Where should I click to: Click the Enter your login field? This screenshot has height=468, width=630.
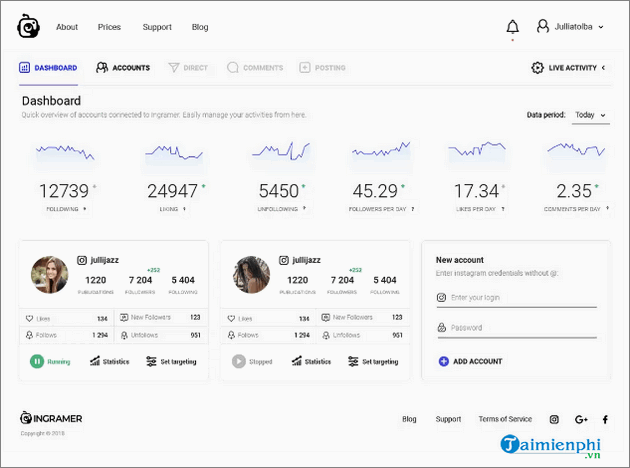pos(522,298)
